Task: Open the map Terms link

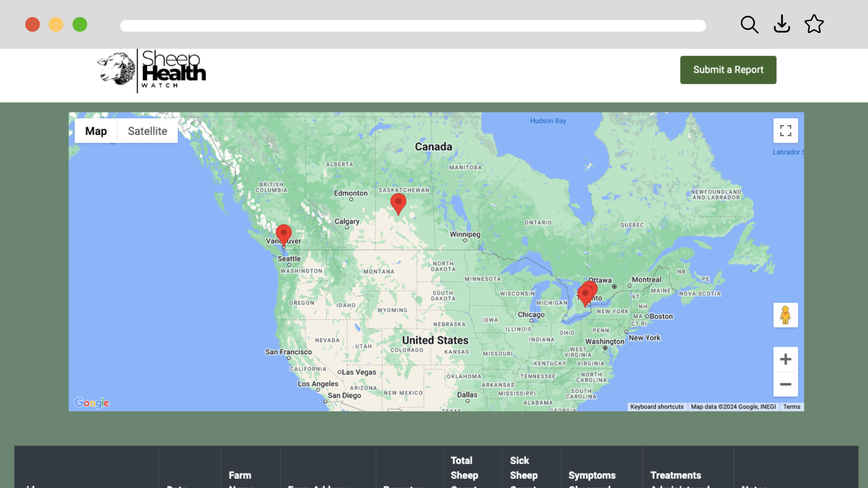Action: [791, 407]
